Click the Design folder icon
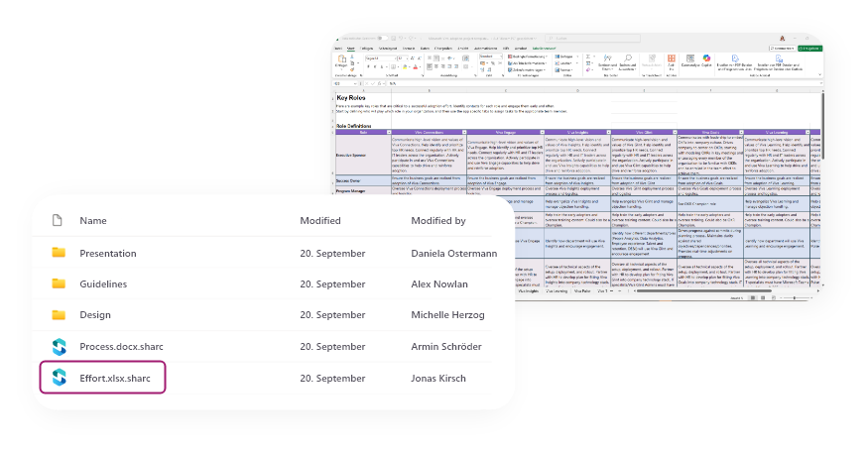This screenshot has height=452, width=868. [x=59, y=315]
